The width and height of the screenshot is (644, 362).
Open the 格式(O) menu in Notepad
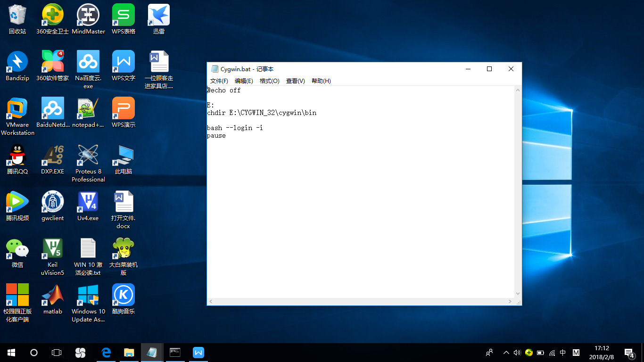click(x=269, y=81)
